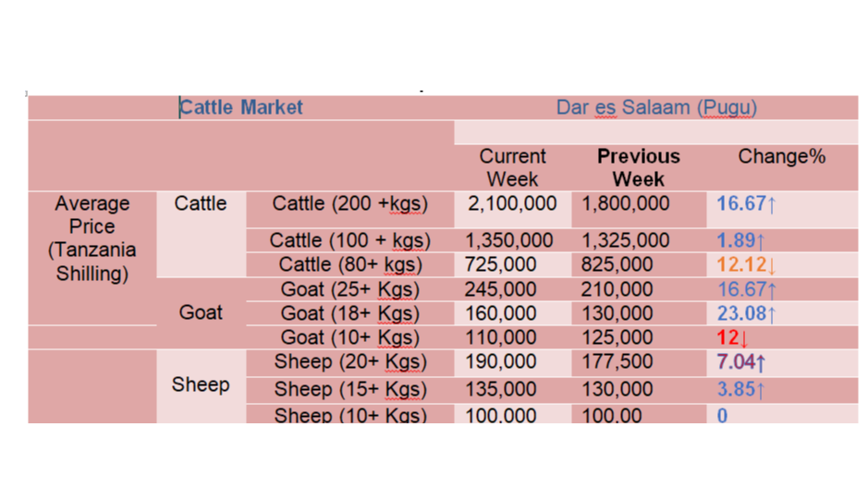Click the red 12 down change value
868x488 pixels.
(x=732, y=337)
